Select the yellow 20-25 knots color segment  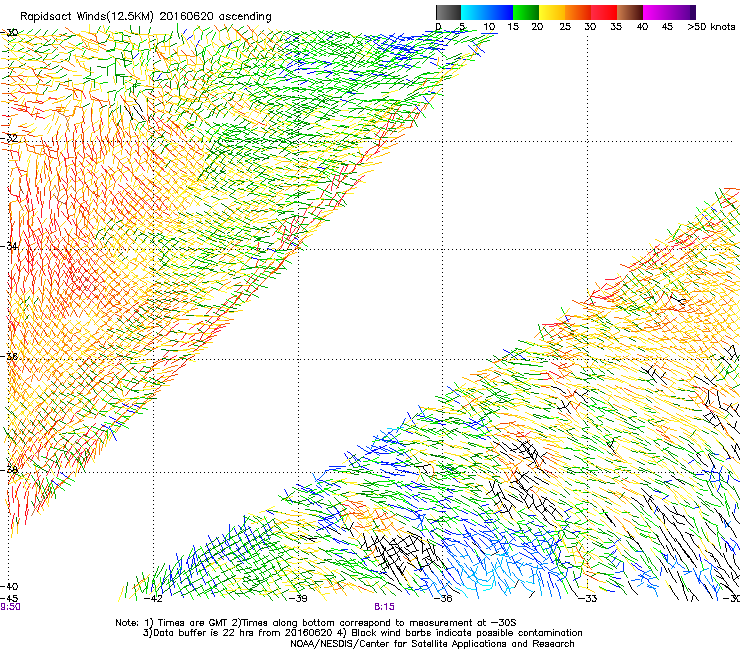tap(552, 12)
